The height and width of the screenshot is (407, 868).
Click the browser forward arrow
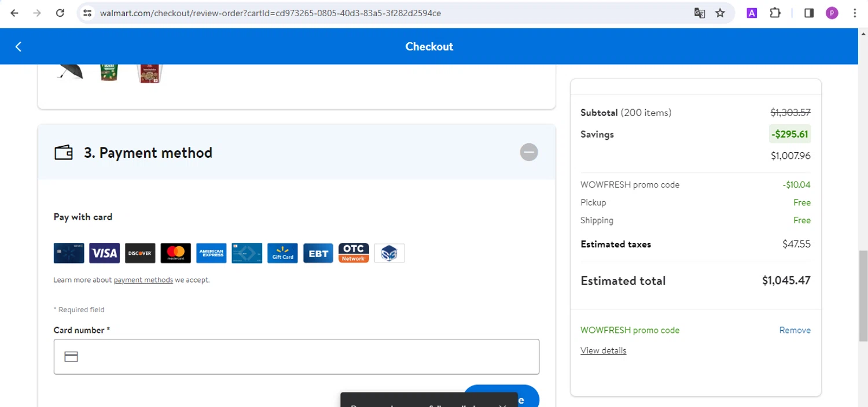tap(37, 13)
